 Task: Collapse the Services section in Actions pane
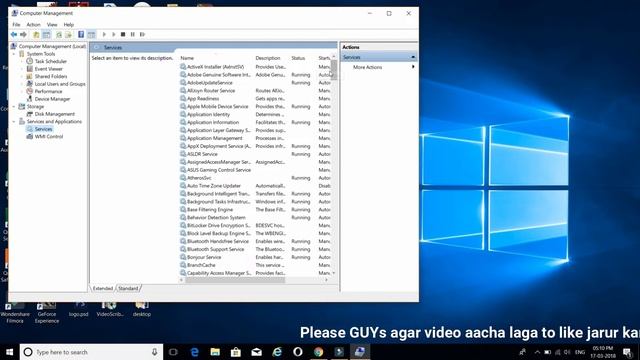point(413,57)
